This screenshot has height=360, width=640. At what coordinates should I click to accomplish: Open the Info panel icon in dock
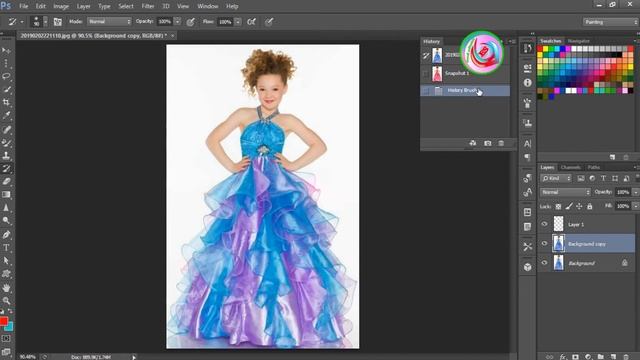[x=527, y=83]
